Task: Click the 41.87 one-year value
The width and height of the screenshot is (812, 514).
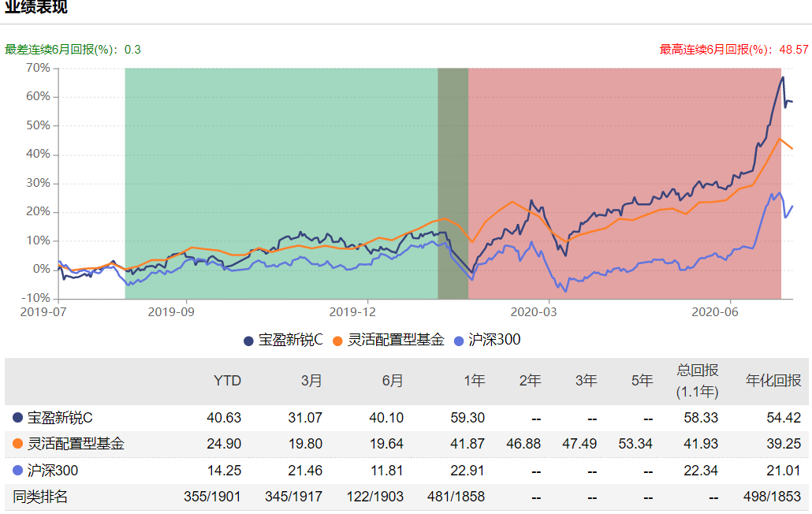Action: coord(467,444)
